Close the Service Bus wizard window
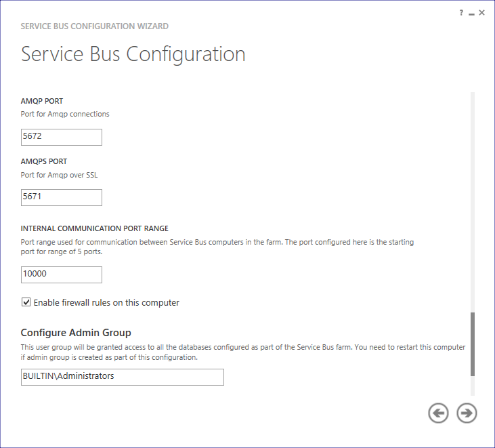 (481, 13)
